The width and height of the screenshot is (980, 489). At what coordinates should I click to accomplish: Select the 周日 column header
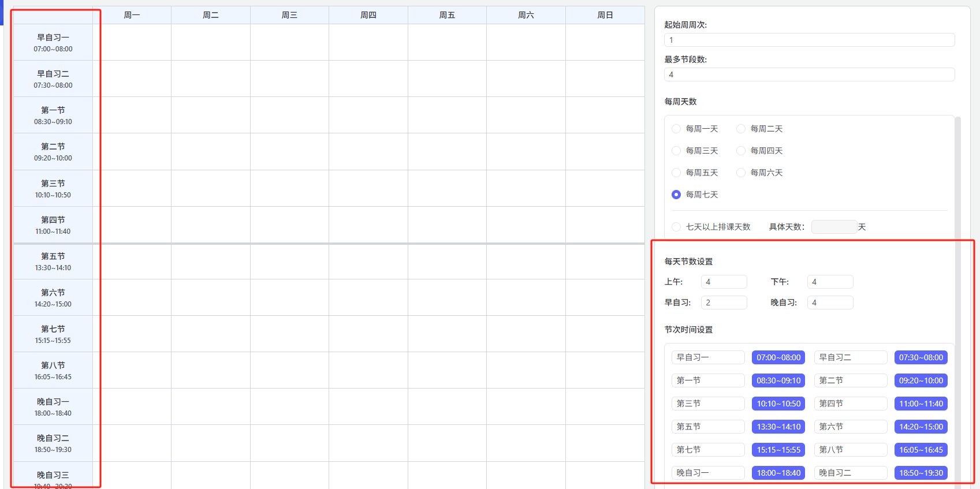click(x=605, y=15)
